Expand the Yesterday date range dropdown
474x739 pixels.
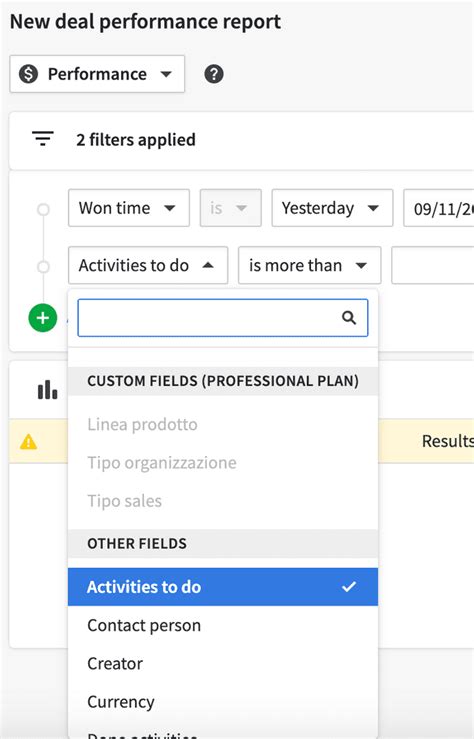coord(332,208)
